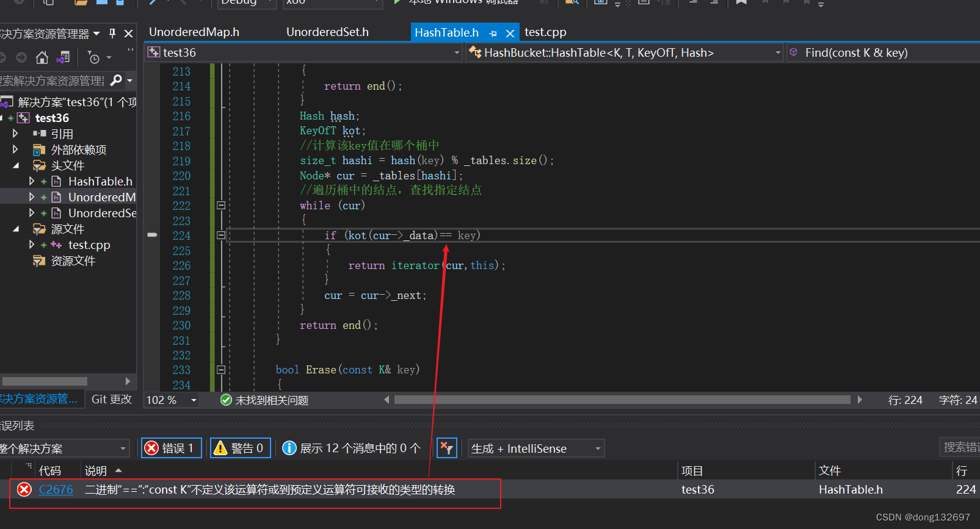This screenshot has width=980, height=529.
Task: Click the red error icon in C2676 row
Action: click(x=24, y=489)
